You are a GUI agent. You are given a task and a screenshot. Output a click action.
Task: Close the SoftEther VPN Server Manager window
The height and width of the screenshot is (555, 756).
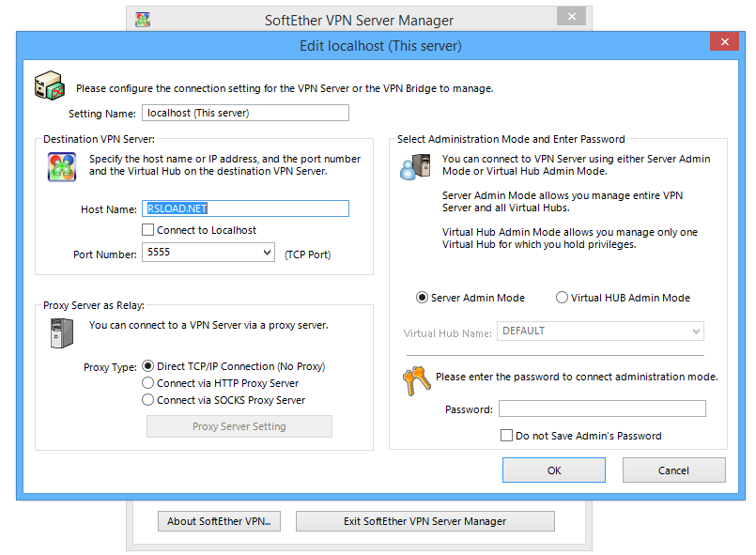pos(571,16)
